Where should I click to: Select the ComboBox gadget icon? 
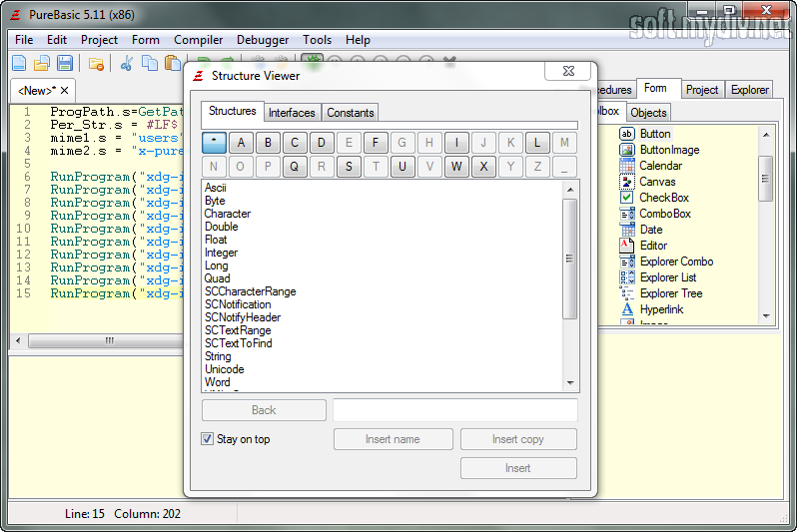tap(627, 214)
